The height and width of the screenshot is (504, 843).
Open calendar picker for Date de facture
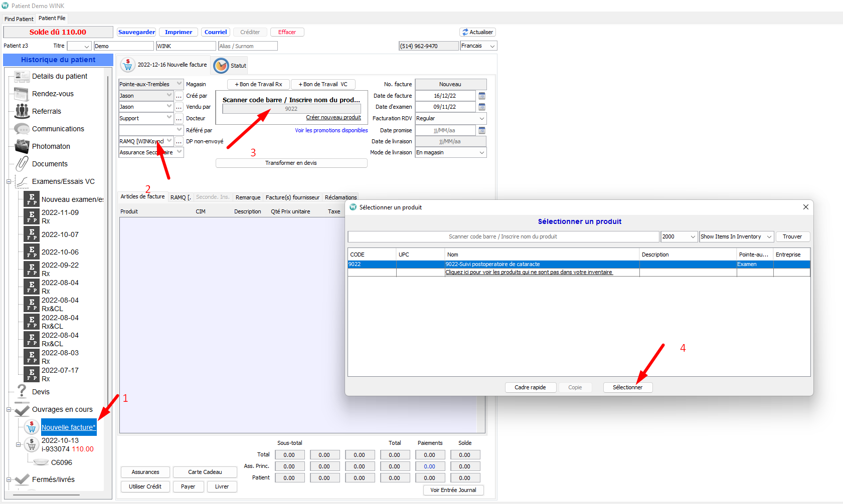[x=482, y=96]
